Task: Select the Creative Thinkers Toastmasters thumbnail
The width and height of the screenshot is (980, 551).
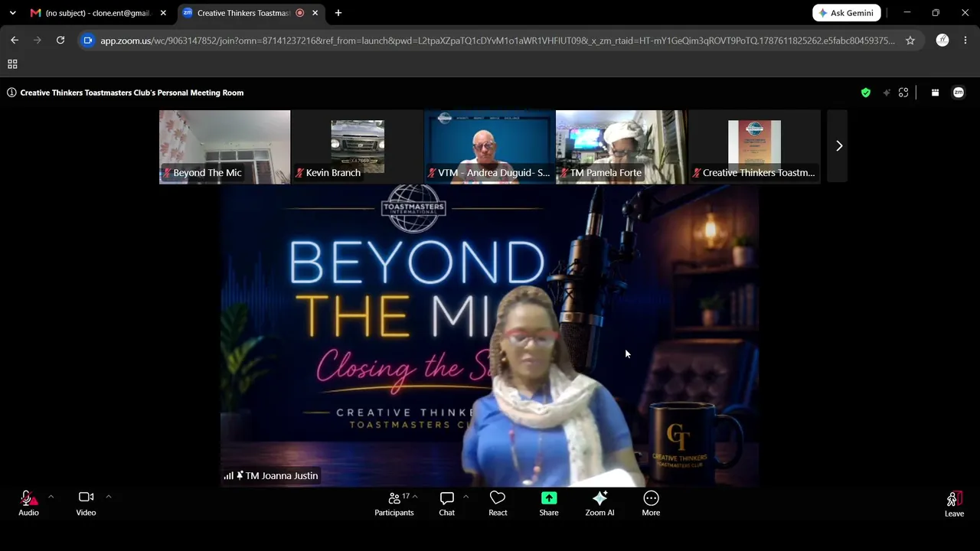Action: tap(754, 147)
